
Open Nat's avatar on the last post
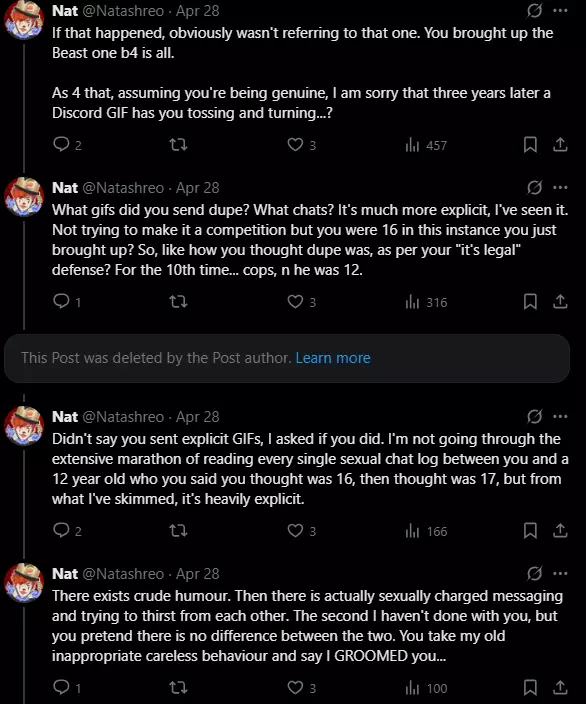[24, 583]
